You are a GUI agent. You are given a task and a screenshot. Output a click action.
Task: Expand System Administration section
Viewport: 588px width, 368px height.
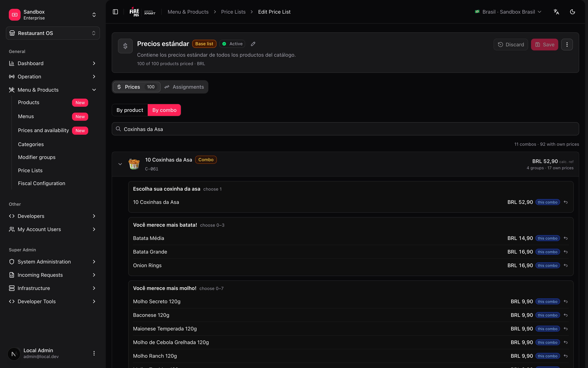pyautogui.click(x=53, y=262)
